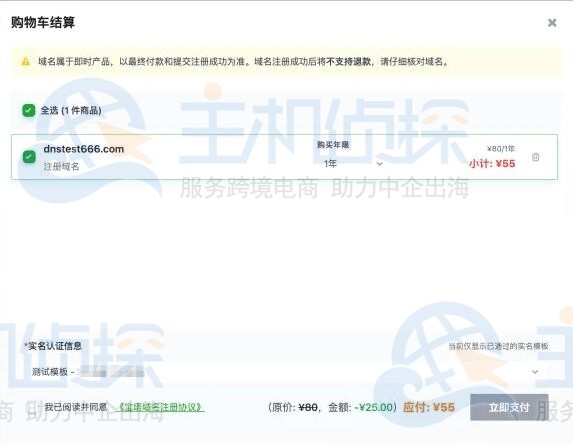Click the 全选 (1 件商品) label
Viewport: 573px width, 444px height.
(71, 110)
